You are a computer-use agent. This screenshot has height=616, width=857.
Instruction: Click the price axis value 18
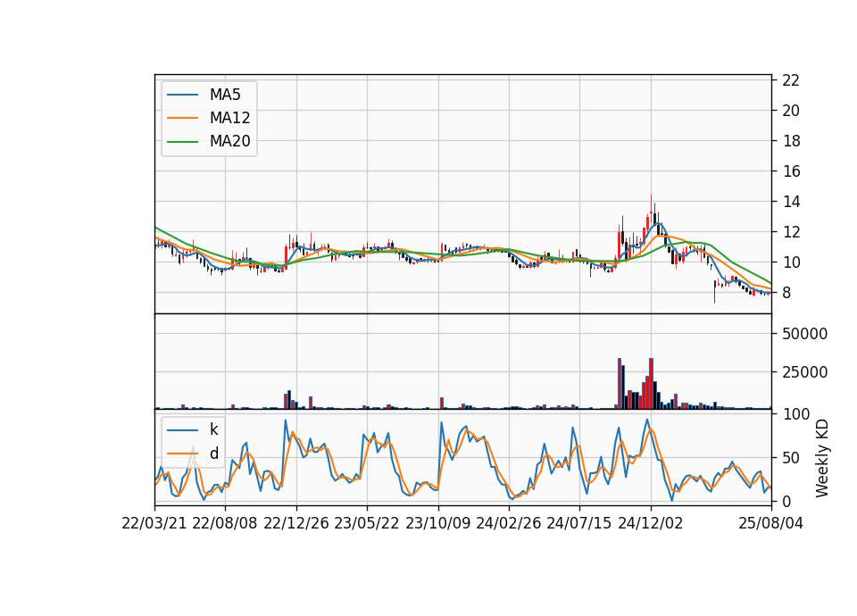tap(791, 141)
